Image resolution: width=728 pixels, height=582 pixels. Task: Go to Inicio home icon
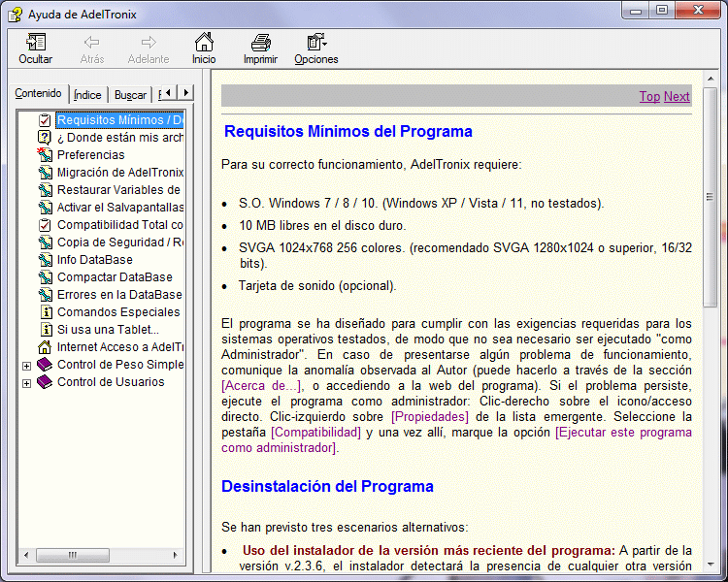click(x=204, y=43)
